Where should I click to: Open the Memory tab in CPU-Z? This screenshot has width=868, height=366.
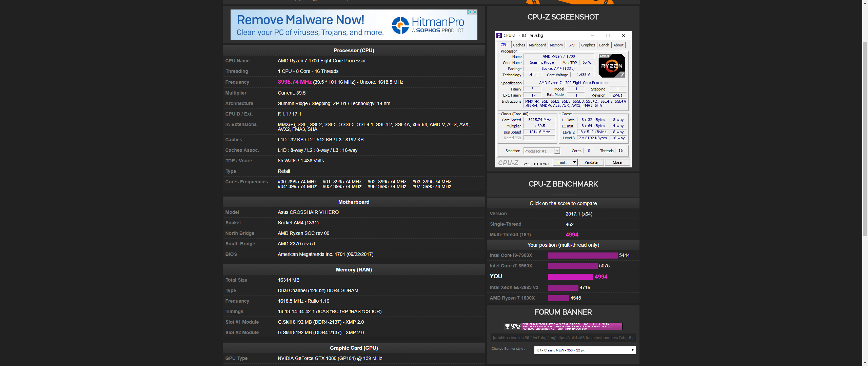[556, 45]
